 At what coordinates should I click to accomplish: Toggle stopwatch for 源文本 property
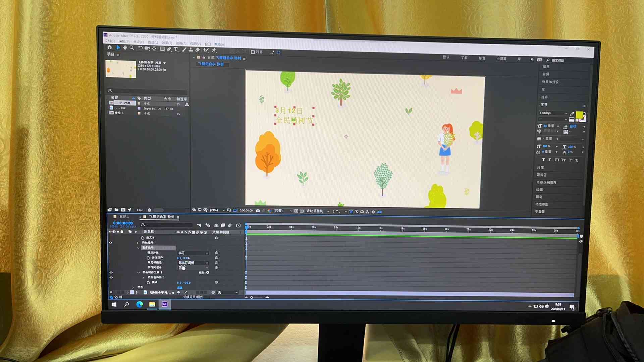pos(143,238)
